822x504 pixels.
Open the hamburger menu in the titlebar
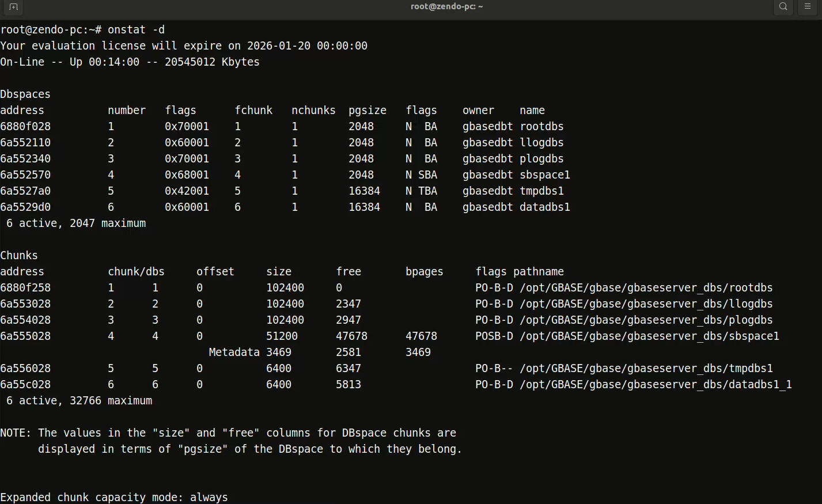click(808, 7)
